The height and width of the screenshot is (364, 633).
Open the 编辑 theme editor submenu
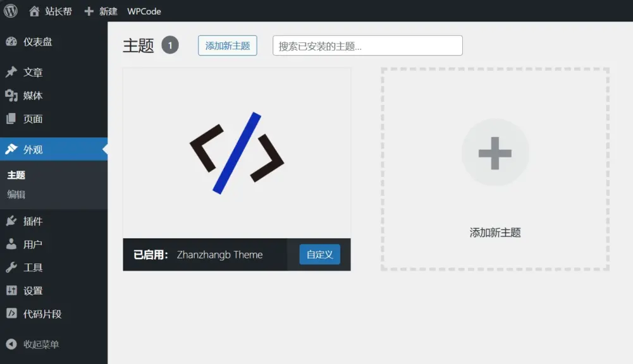(16, 193)
